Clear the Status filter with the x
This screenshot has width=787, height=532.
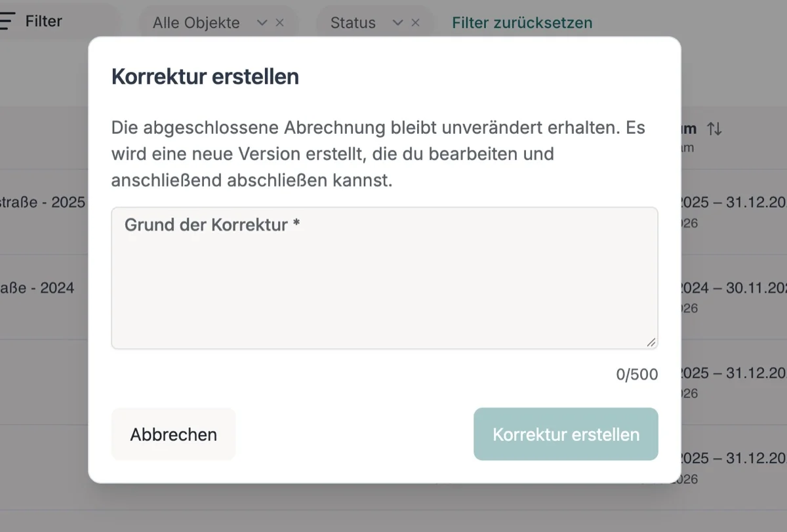415,22
